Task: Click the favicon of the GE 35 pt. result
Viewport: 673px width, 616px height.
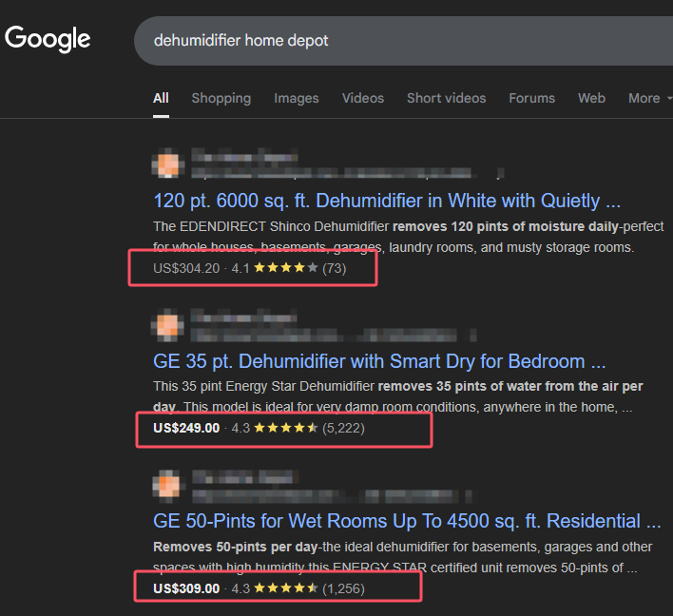Action: 167,325
